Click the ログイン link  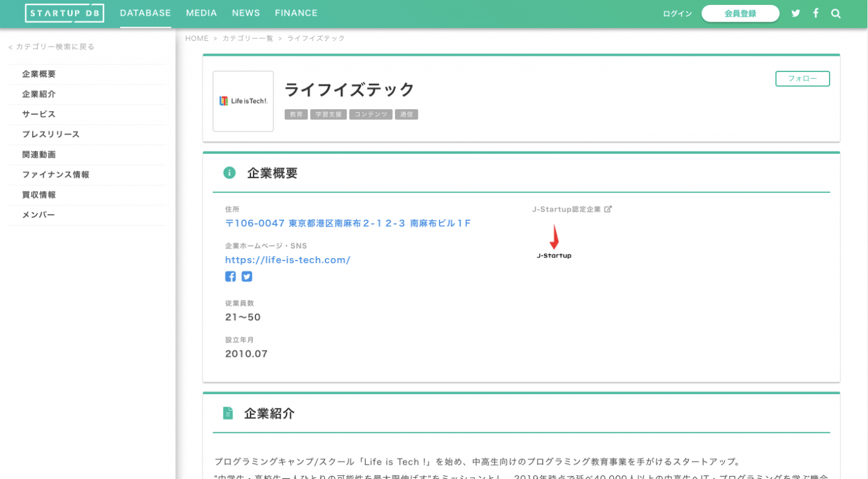(677, 14)
